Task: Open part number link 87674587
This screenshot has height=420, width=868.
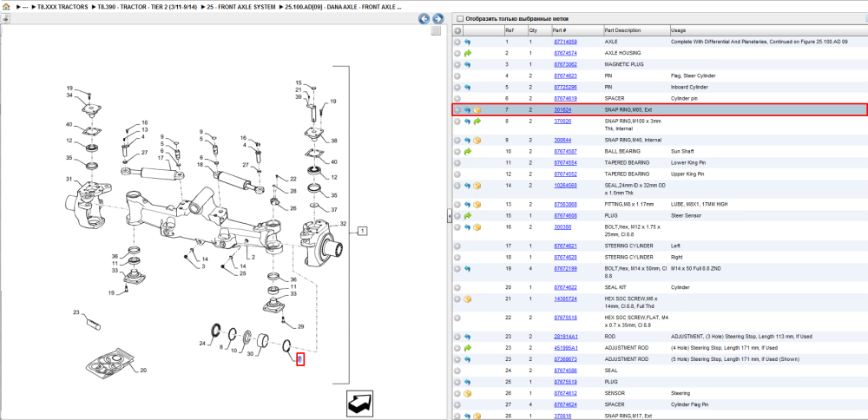Action: pyautogui.click(x=565, y=152)
